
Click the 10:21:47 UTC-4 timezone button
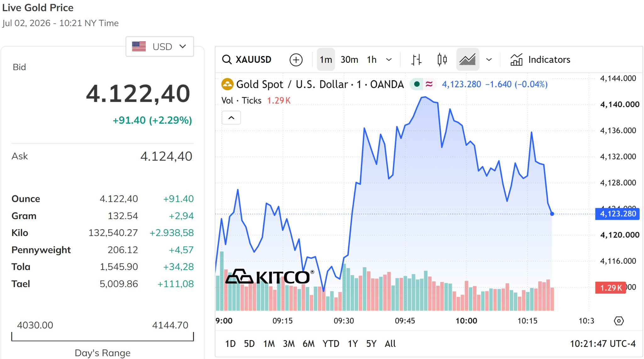click(x=603, y=344)
